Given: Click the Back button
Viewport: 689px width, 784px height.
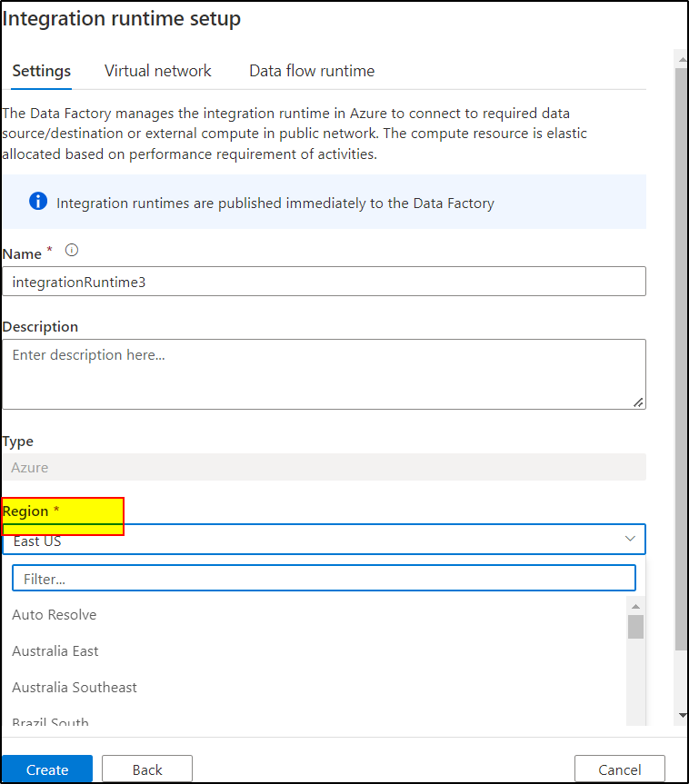Looking at the screenshot, I should point(147,769).
